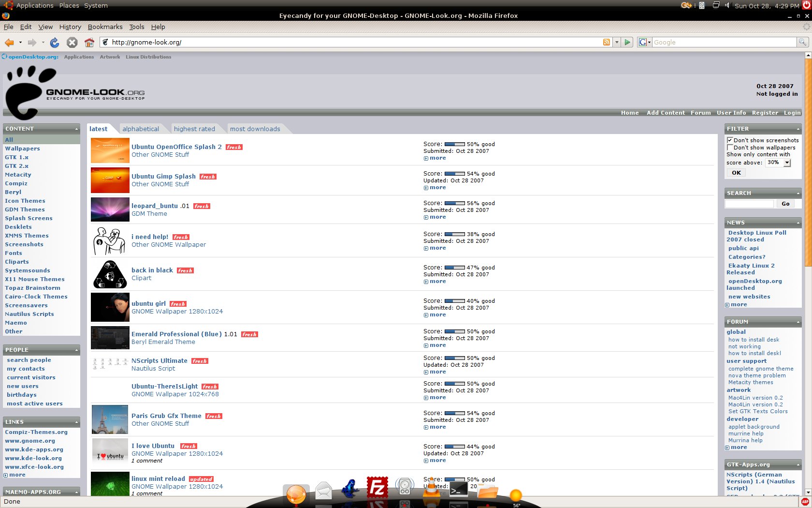This screenshot has width=812, height=508.
Task: Open the forward button history dropdown arrow
Action: (x=43, y=43)
